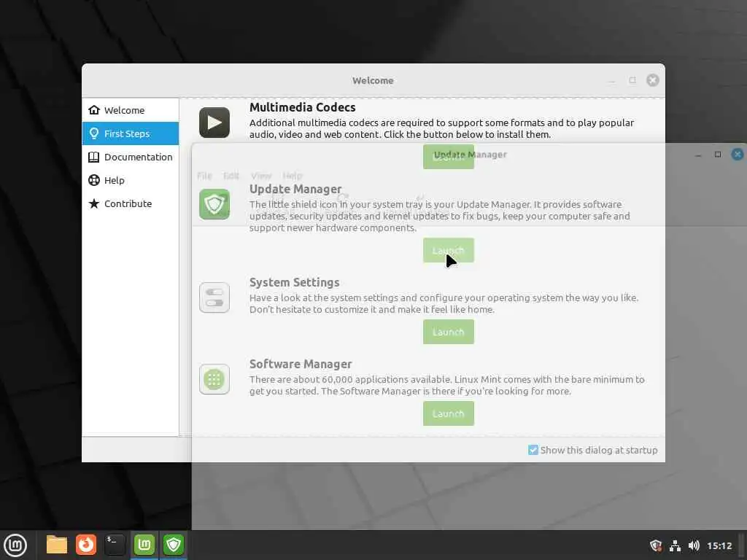
Task: Launch System Settings
Action: (x=449, y=332)
